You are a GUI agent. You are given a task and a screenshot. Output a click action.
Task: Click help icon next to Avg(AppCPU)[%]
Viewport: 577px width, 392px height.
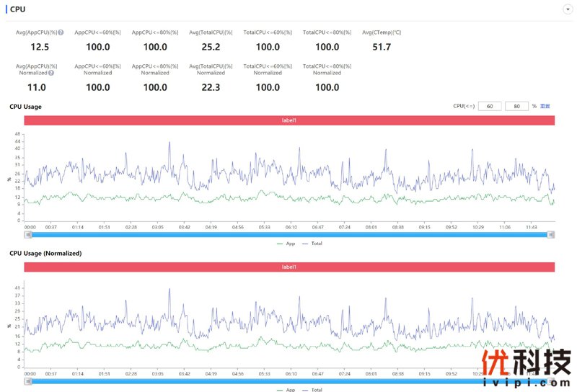(61, 32)
